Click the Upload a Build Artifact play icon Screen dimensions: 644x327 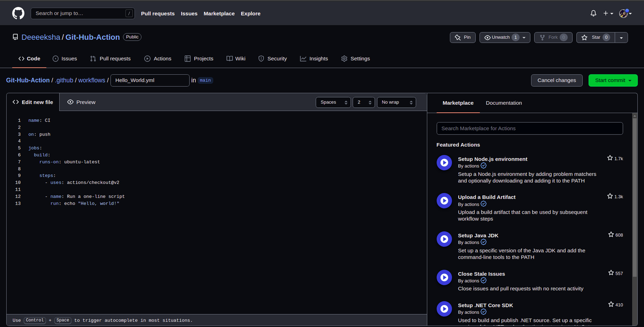[x=444, y=201]
